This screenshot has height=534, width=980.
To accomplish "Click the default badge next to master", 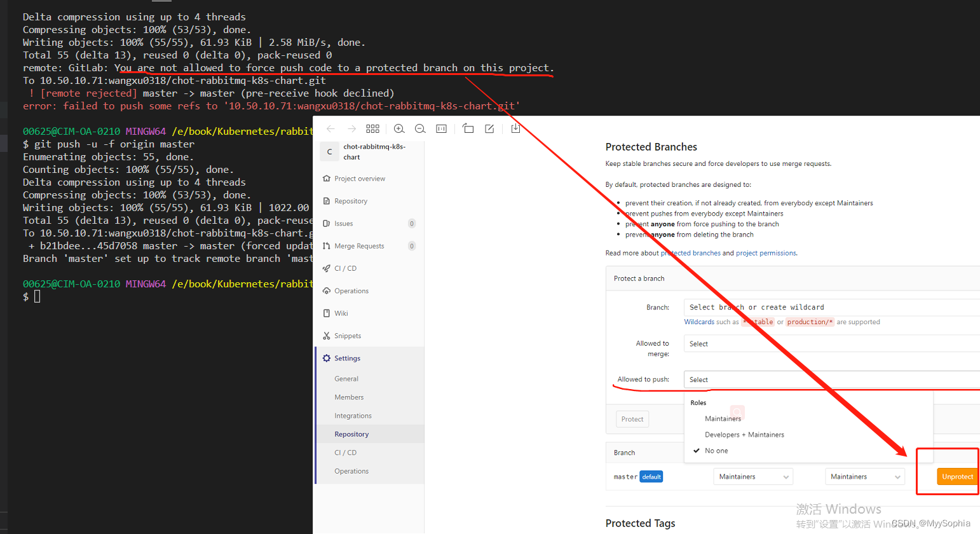I will coord(651,477).
